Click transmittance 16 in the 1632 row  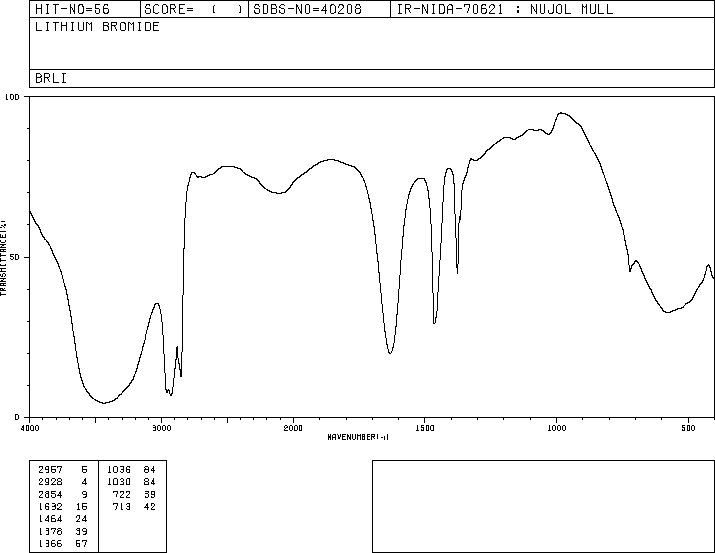pos(81,506)
